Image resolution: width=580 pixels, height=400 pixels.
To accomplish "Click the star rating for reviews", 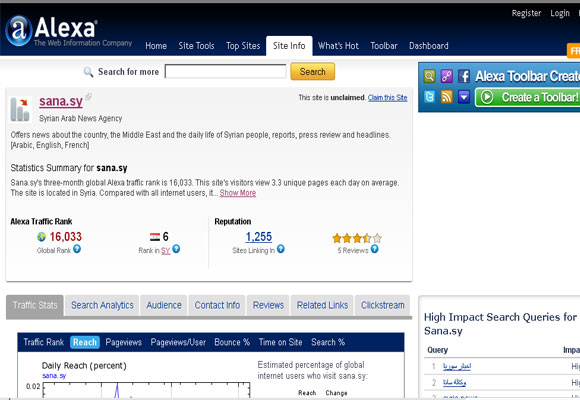I will click(x=357, y=238).
